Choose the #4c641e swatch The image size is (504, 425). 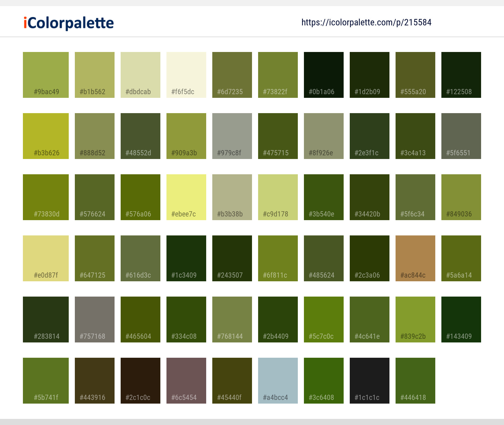click(370, 320)
